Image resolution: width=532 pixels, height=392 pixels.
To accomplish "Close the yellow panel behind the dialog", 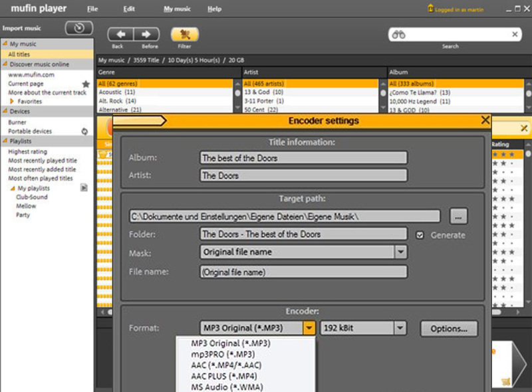I will (524, 128).
